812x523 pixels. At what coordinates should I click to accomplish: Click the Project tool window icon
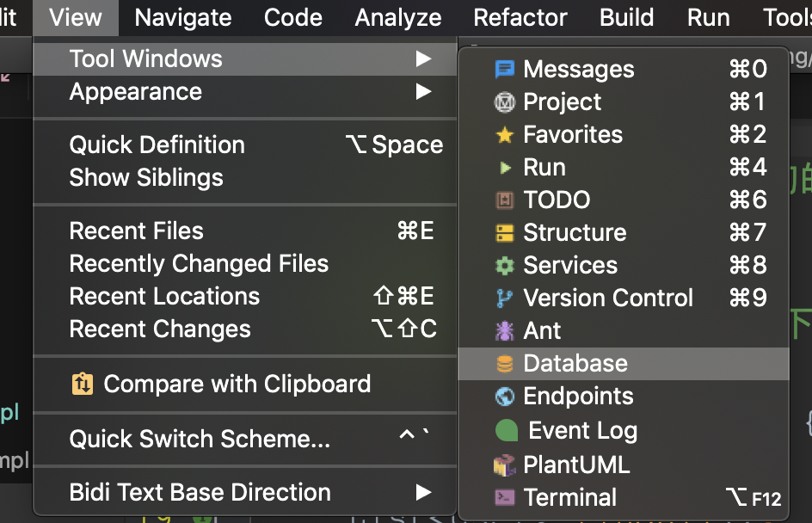[504, 102]
